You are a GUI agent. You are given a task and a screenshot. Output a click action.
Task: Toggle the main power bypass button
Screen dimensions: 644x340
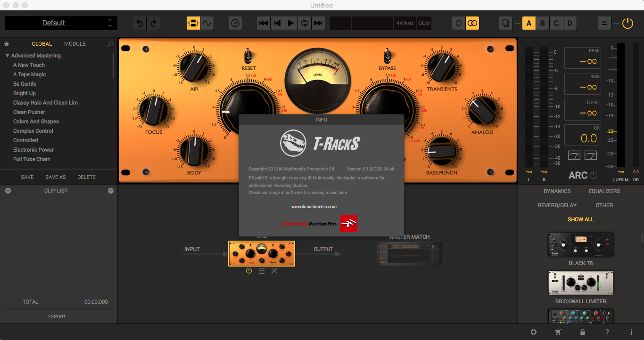click(627, 23)
